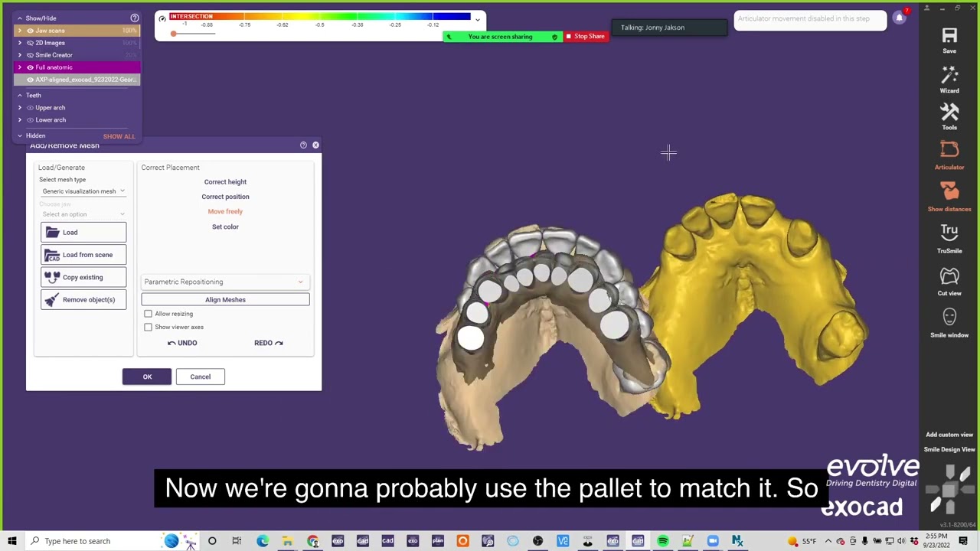Open Zoom app from the taskbar
The height and width of the screenshot is (551, 980).
(x=713, y=541)
